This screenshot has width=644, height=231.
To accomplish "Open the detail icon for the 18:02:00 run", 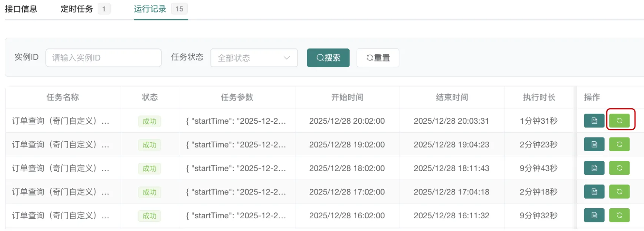I will tap(594, 168).
